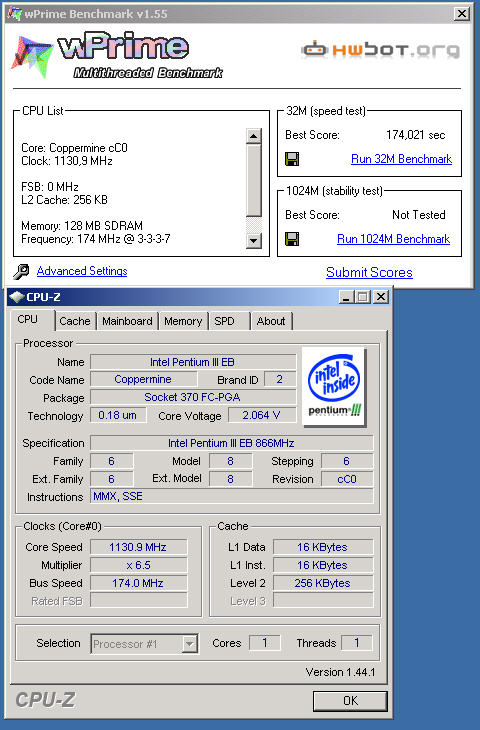Open Advanced Settings link

82,271
